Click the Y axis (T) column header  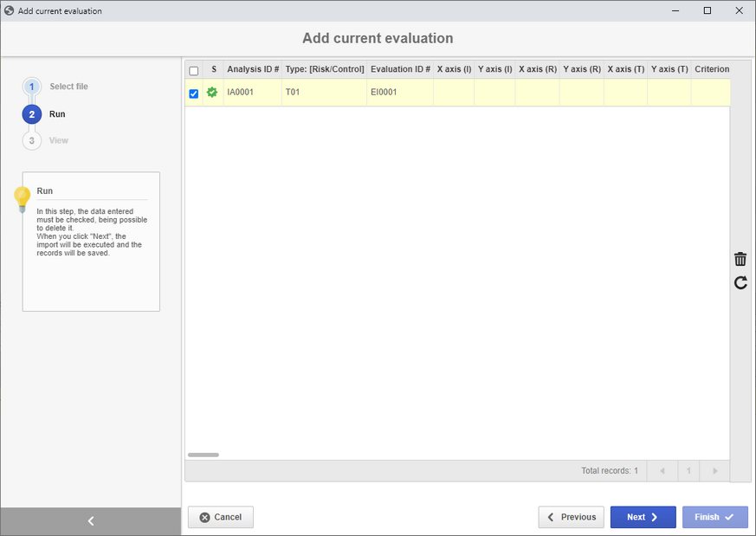pos(669,69)
